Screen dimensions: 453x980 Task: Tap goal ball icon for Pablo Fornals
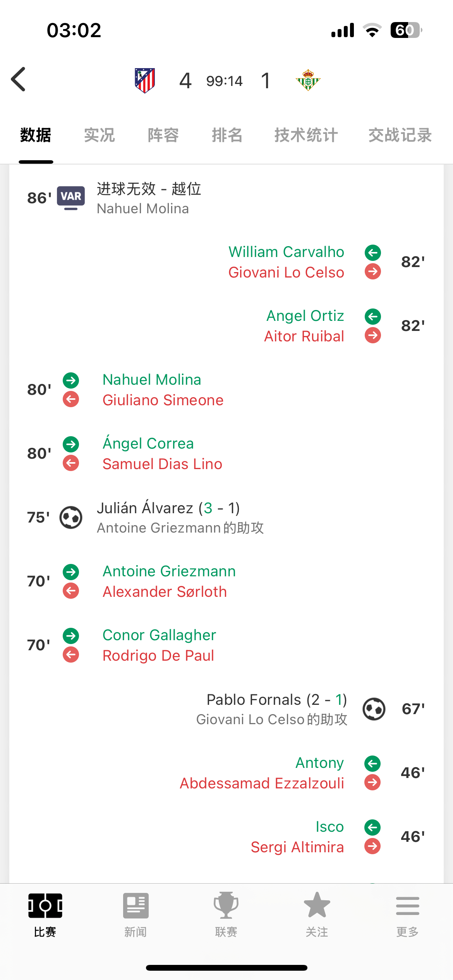click(374, 709)
